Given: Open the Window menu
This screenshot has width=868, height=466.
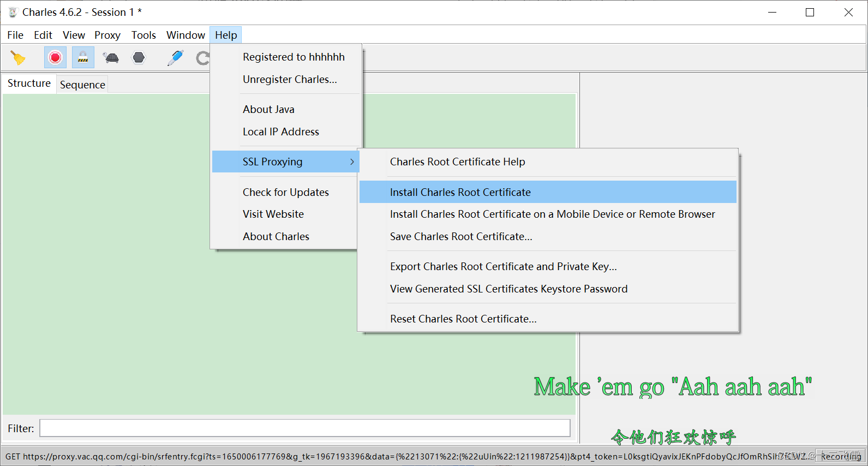Looking at the screenshot, I should click(185, 35).
